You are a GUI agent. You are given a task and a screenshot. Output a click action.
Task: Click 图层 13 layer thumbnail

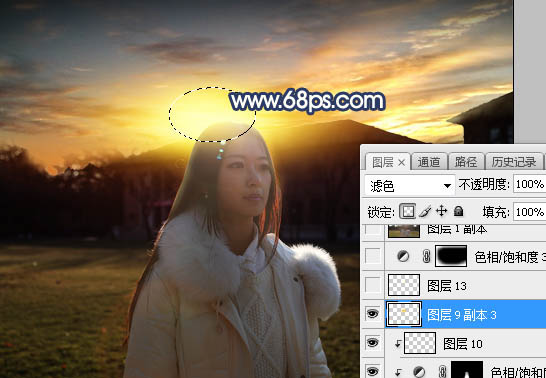tap(404, 285)
